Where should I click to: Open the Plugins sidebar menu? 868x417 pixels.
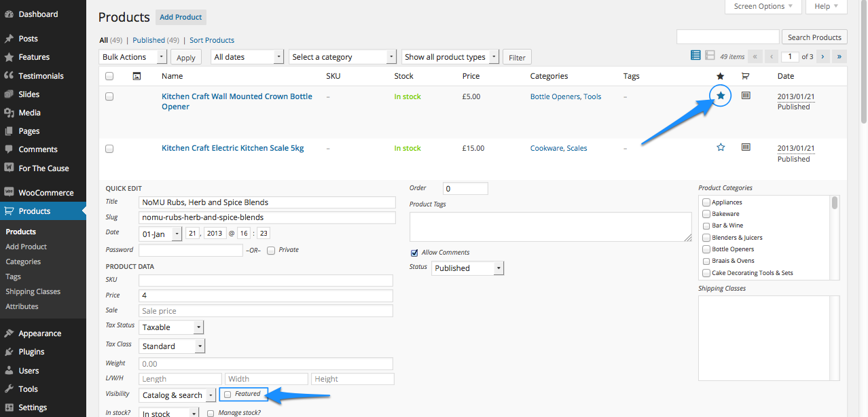coord(31,352)
